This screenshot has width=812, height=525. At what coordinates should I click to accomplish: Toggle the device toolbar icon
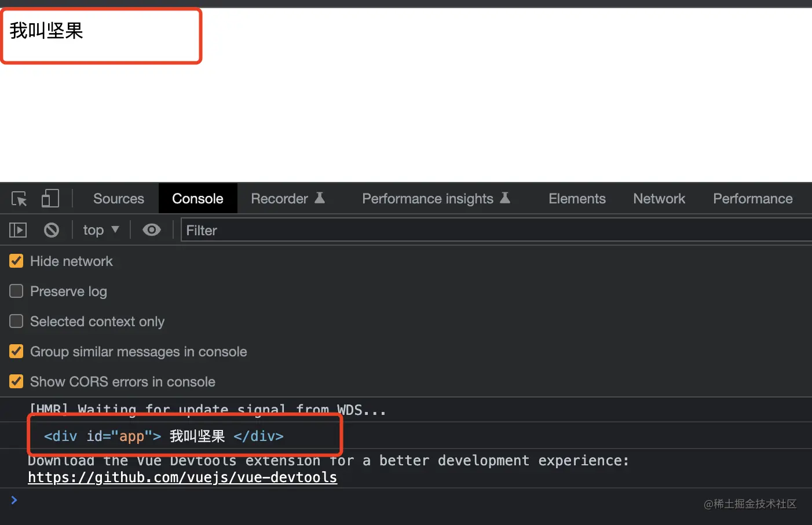tap(50, 199)
